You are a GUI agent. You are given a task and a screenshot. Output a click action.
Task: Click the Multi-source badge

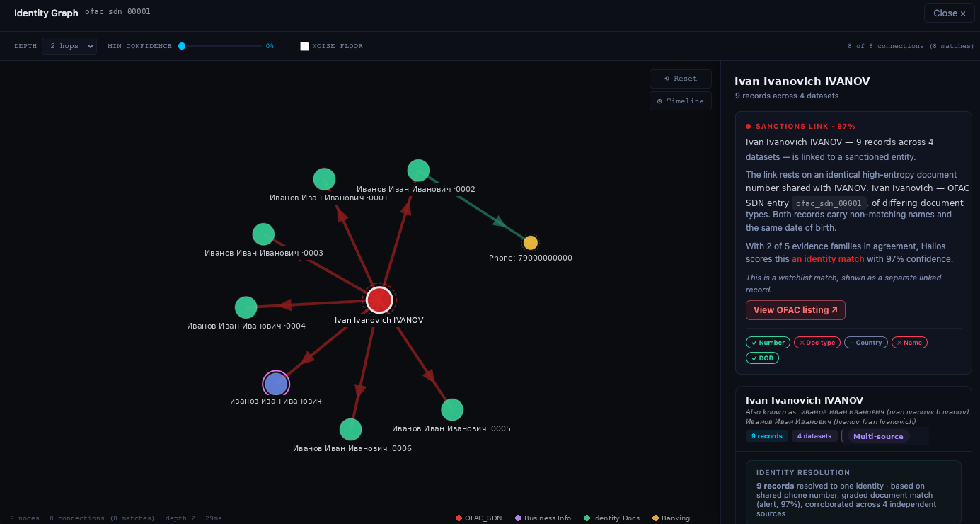click(878, 436)
